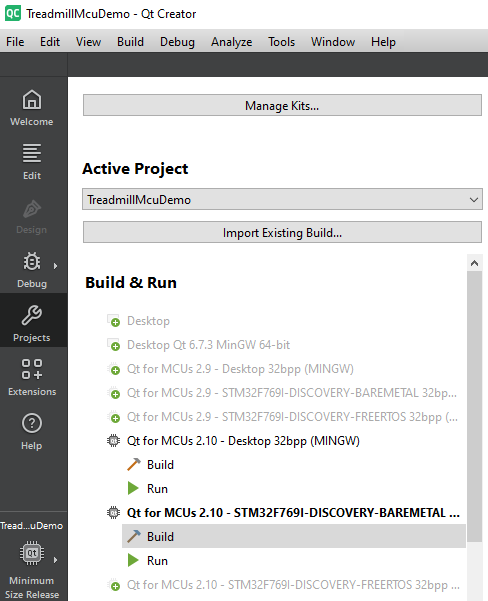Click the scrollbar up arrow
The image size is (488, 601).
click(475, 263)
